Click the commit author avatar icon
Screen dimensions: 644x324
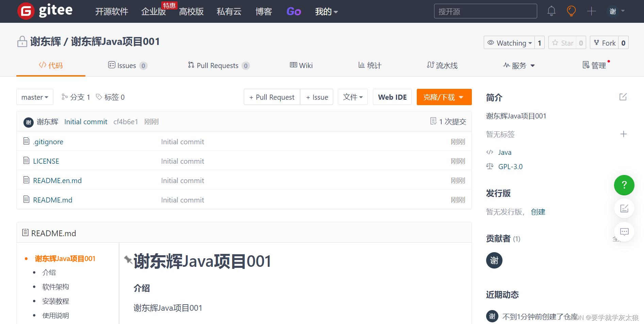[x=29, y=122]
